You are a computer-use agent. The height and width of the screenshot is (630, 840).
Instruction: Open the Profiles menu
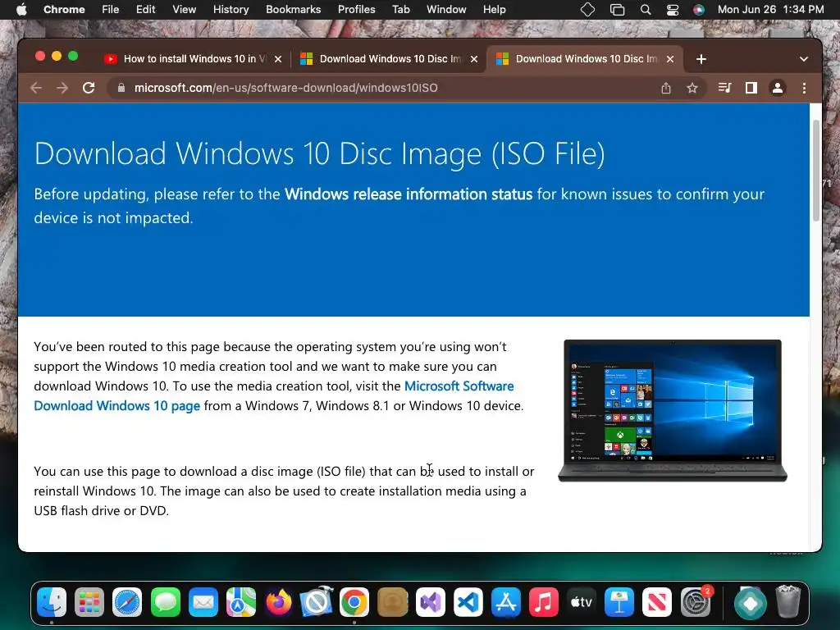click(356, 10)
